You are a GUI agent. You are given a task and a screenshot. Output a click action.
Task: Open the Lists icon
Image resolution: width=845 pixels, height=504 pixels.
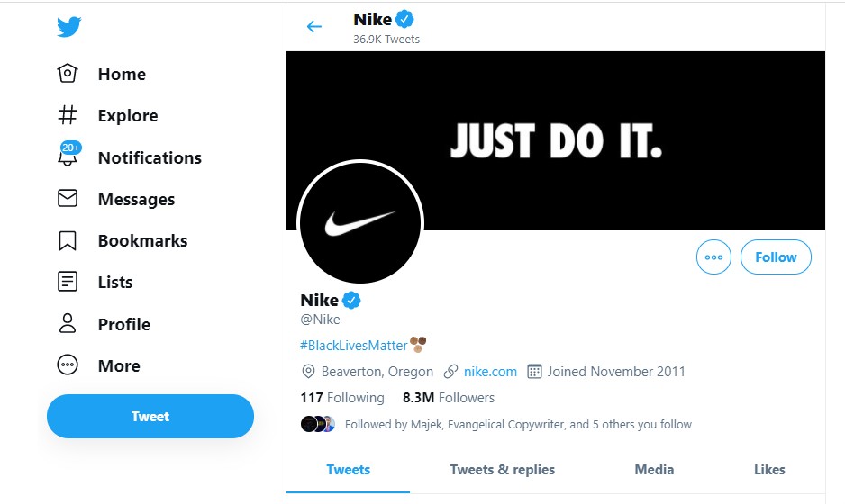[x=68, y=282]
